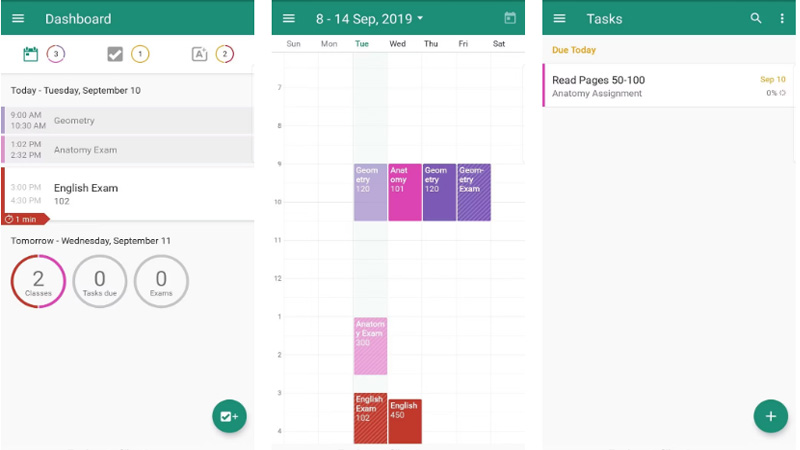
Task: Click the search icon in Tasks
Action: 756,19
